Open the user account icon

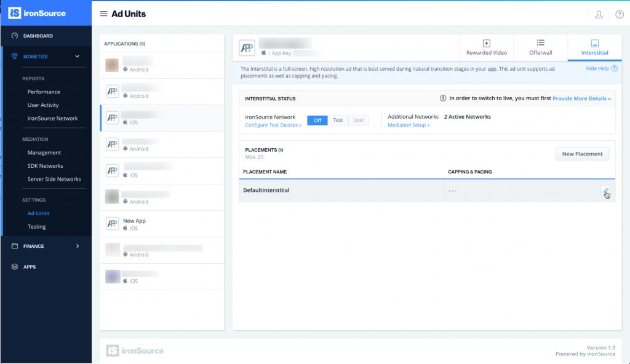click(x=599, y=15)
